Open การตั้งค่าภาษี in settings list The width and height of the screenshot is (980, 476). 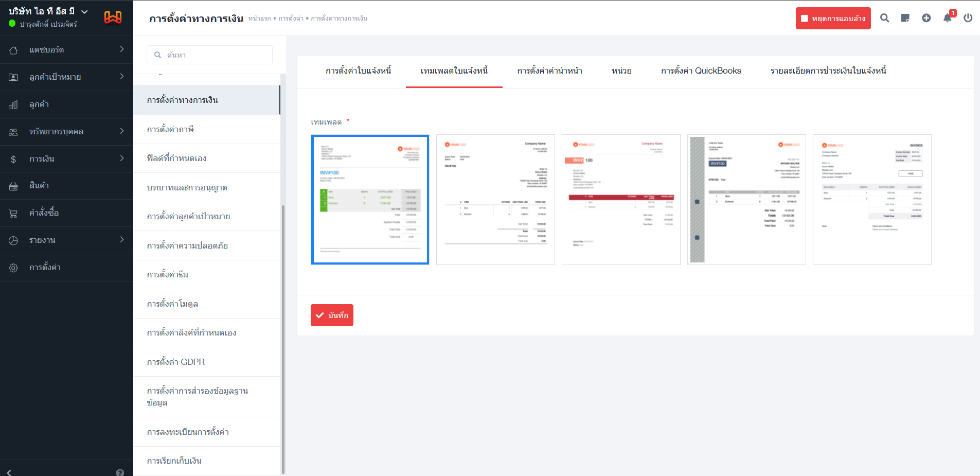click(x=170, y=129)
